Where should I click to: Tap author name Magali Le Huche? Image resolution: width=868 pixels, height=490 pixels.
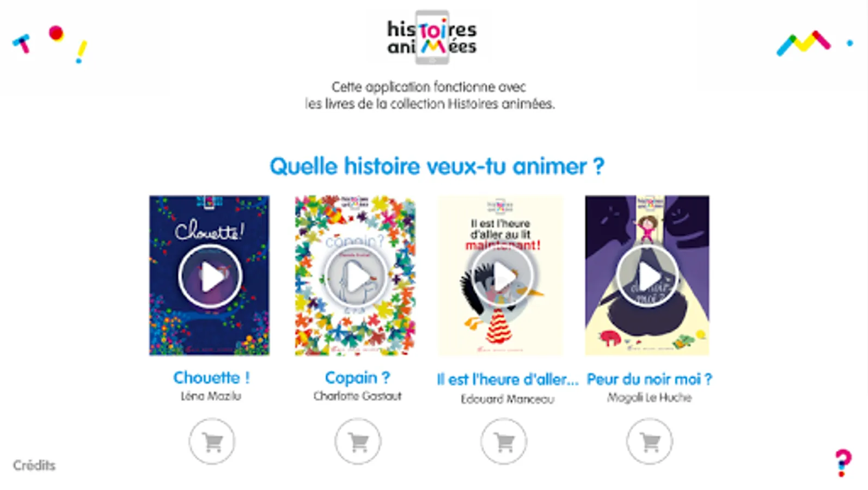pyautogui.click(x=649, y=398)
